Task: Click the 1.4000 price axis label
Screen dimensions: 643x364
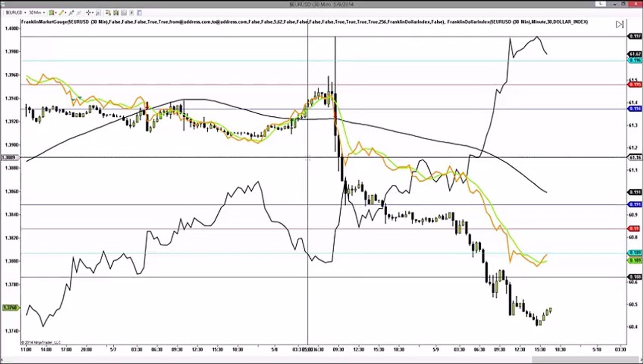Action: (x=12, y=28)
